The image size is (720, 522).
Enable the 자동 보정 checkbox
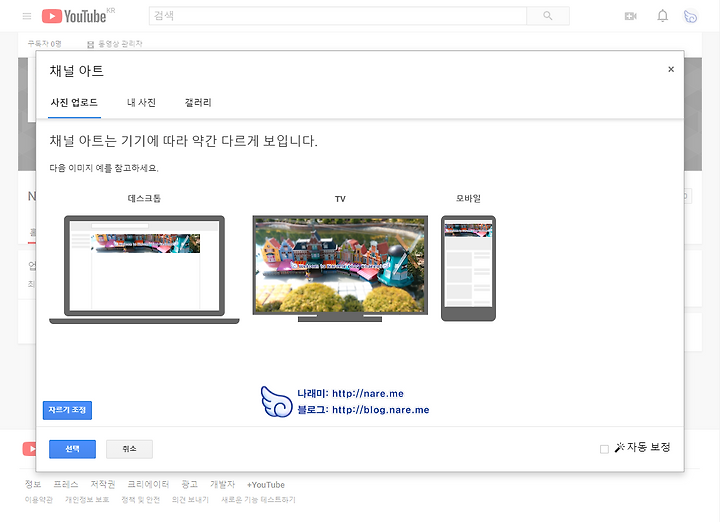pyautogui.click(x=604, y=449)
